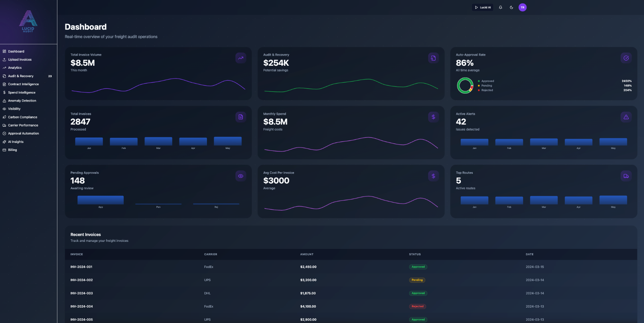This screenshot has width=644, height=323.
Task: Click the alert triangle on Active Alerts card
Action: 626,117
